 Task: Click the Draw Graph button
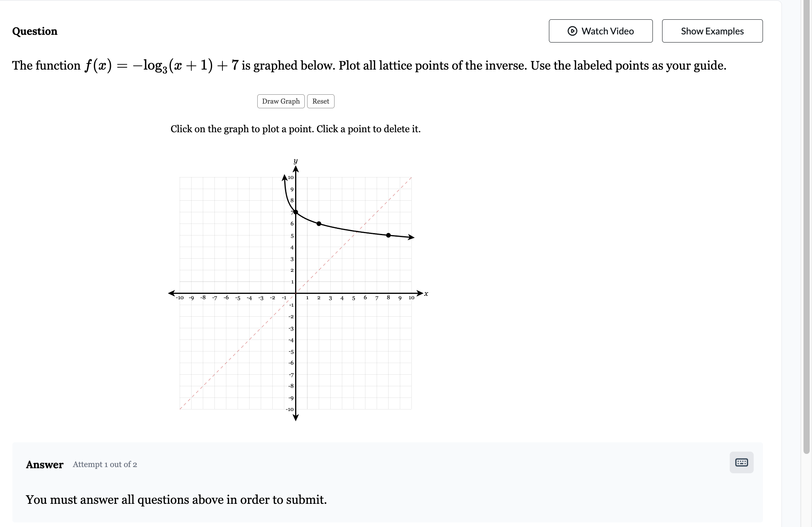coord(281,101)
